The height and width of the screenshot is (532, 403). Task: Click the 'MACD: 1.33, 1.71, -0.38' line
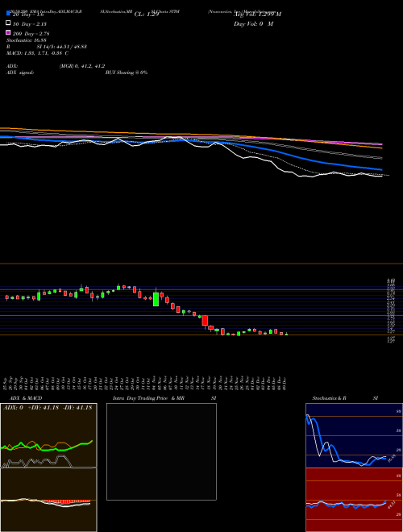pyautogui.click(x=38, y=53)
